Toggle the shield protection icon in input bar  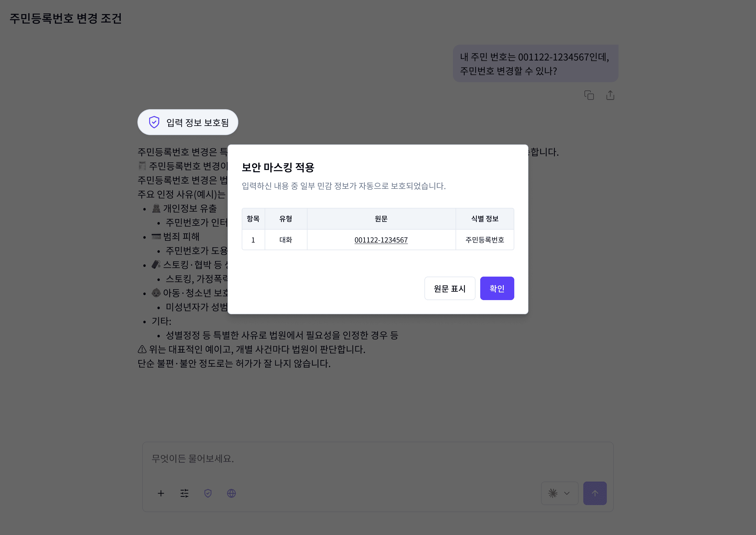click(208, 493)
